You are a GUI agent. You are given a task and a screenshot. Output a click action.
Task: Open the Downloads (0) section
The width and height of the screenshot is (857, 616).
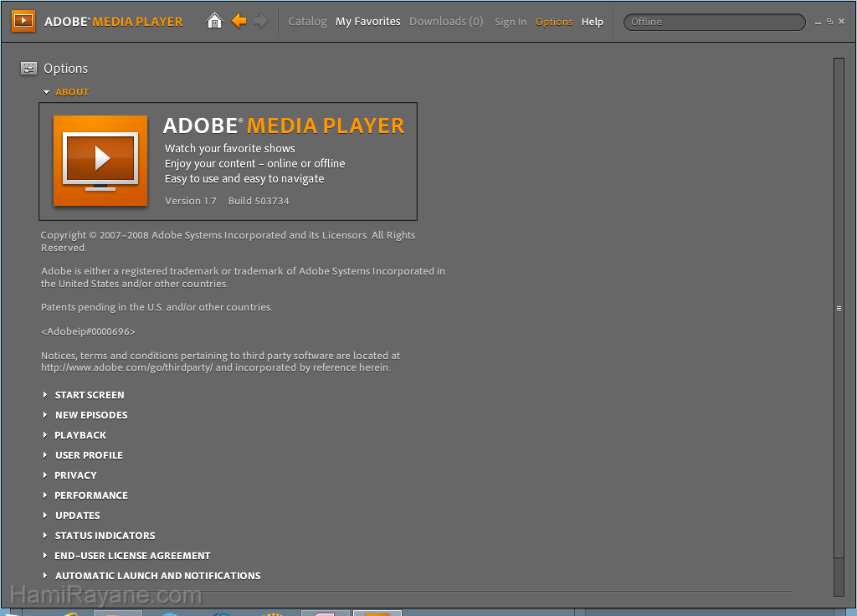(x=446, y=21)
